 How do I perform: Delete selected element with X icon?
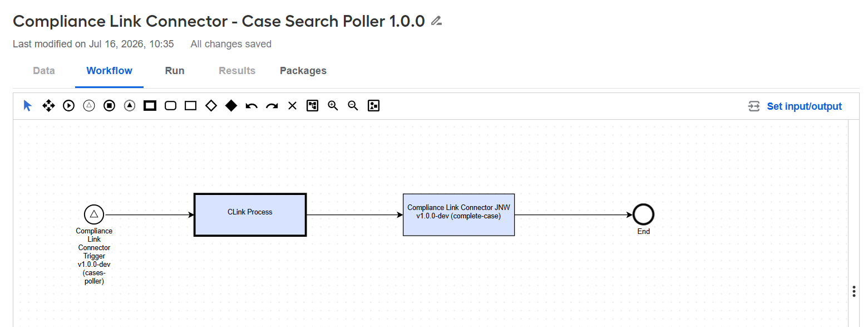click(x=292, y=106)
